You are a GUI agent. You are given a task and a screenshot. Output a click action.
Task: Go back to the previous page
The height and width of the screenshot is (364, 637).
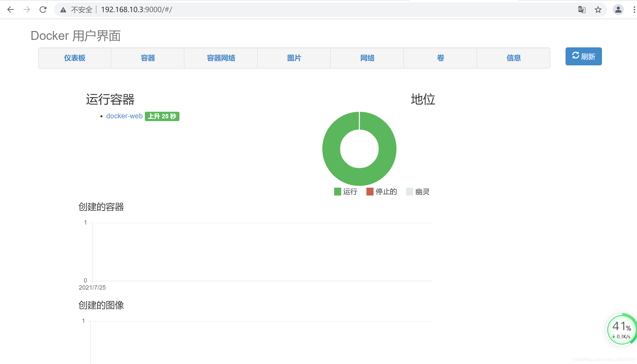tap(11, 10)
